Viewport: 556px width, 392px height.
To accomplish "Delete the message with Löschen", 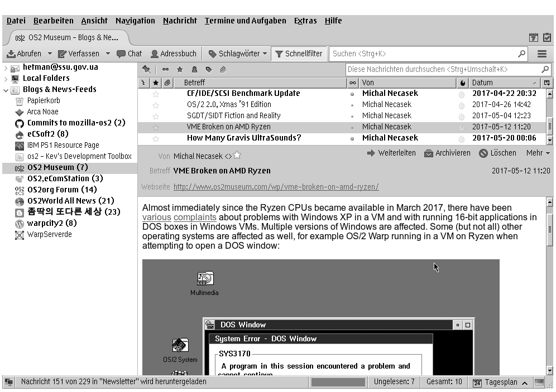I will [x=497, y=153].
